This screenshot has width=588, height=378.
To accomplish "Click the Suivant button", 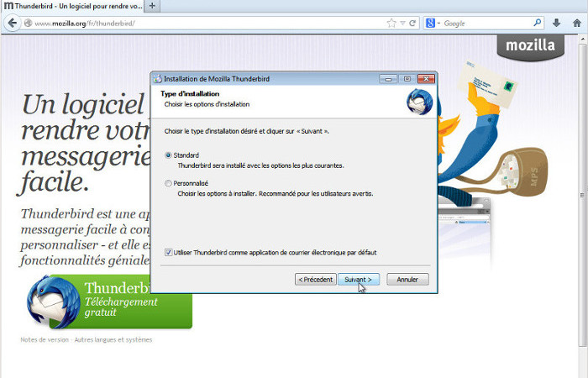I will [358, 280].
